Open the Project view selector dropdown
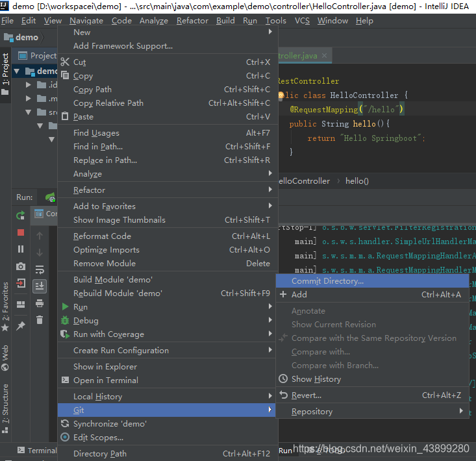Image resolution: width=476 pixels, height=461 pixels. click(x=37, y=56)
